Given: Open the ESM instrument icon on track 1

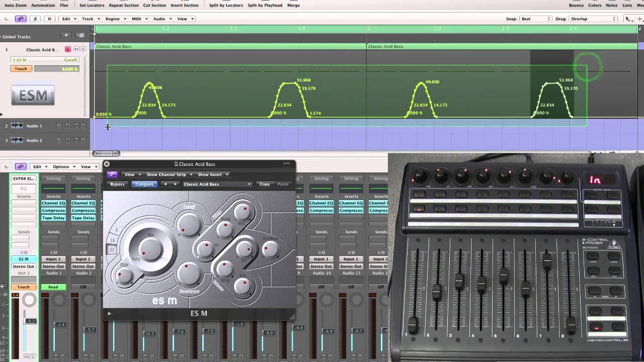Looking at the screenshot, I should click(33, 95).
